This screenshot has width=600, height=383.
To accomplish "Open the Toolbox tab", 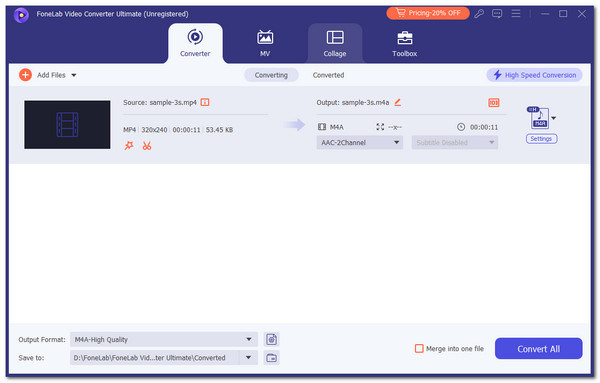I will 404,43.
